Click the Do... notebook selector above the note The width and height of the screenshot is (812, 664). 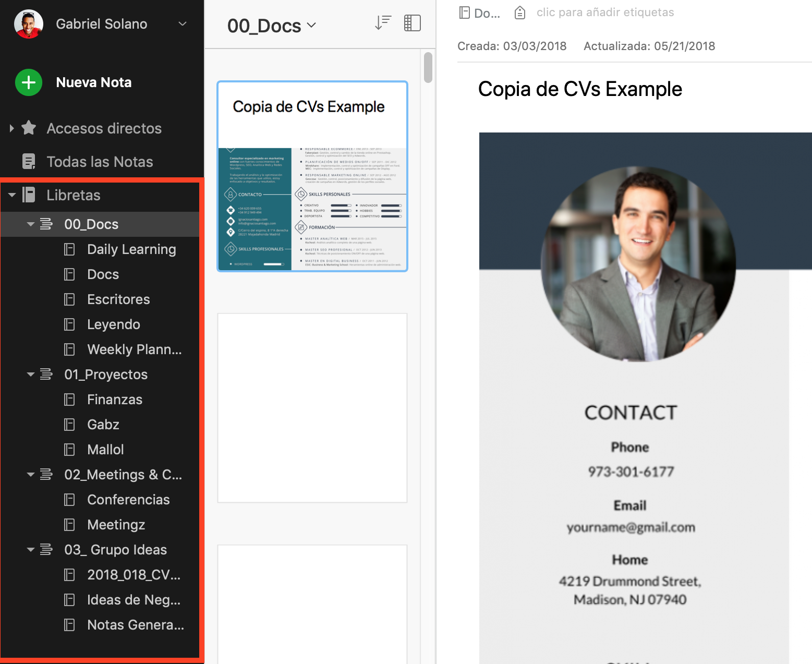coord(479,13)
